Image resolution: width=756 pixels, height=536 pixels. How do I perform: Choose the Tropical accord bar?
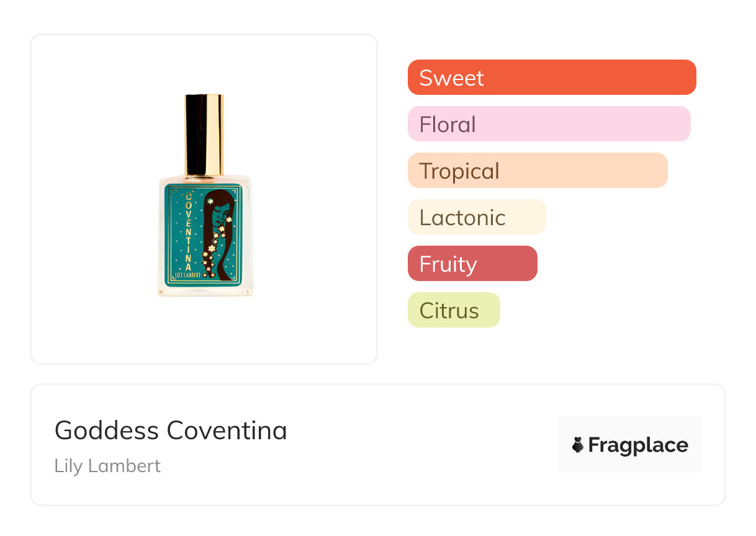pos(537,171)
